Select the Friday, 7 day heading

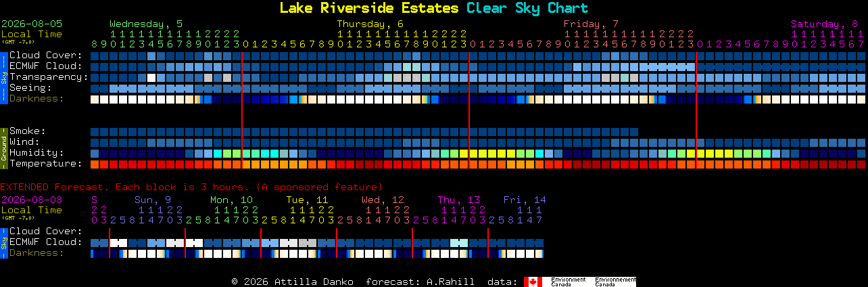[592, 24]
